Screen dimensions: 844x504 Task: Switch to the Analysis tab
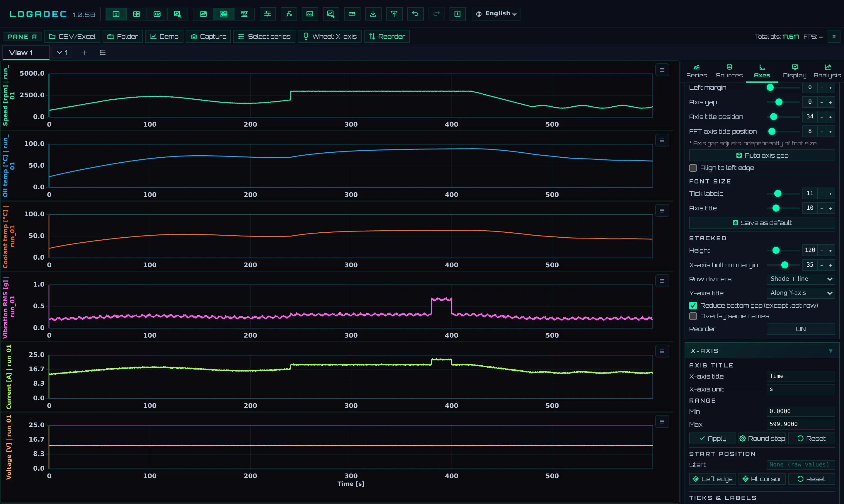[827, 71]
